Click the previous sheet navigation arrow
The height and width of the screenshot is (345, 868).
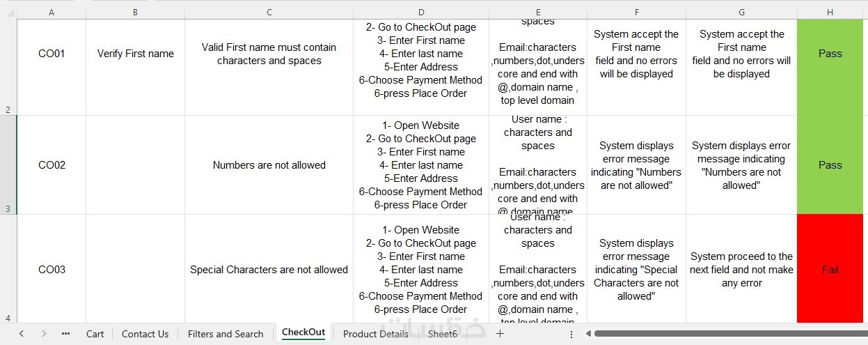click(x=21, y=334)
